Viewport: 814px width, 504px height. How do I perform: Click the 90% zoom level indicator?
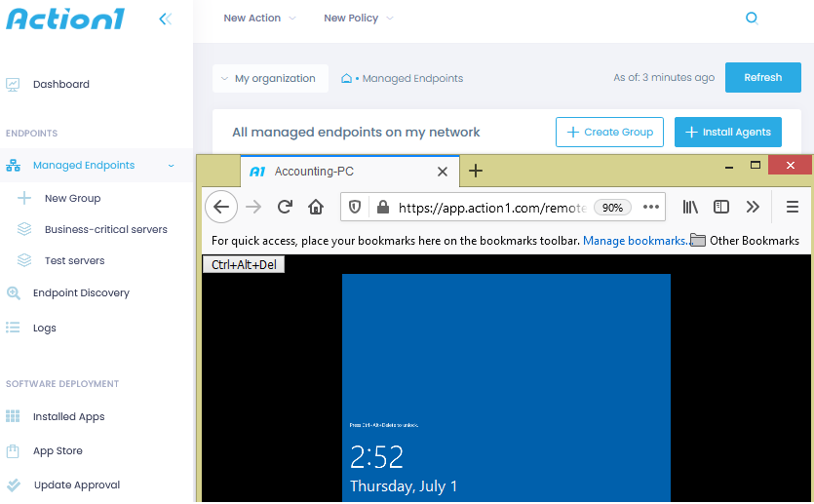tap(612, 208)
